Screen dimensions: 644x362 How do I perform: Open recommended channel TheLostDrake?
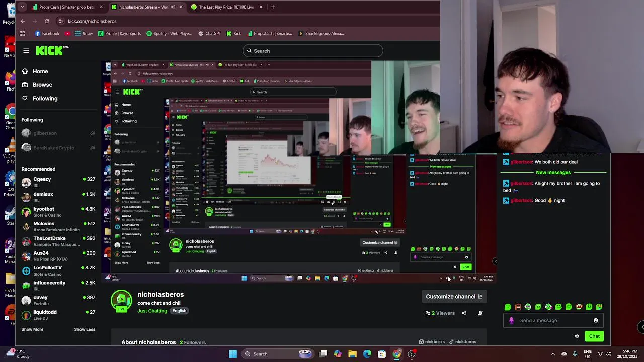(58, 241)
